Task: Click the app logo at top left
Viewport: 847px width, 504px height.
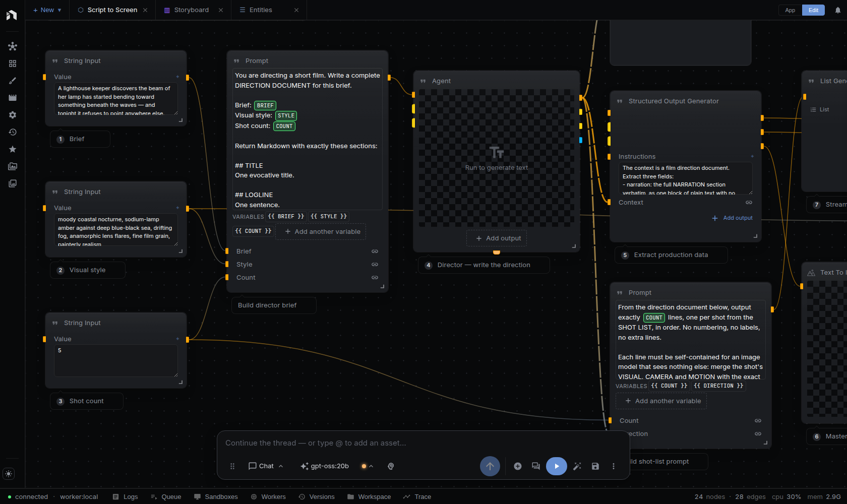Action: coord(12,15)
